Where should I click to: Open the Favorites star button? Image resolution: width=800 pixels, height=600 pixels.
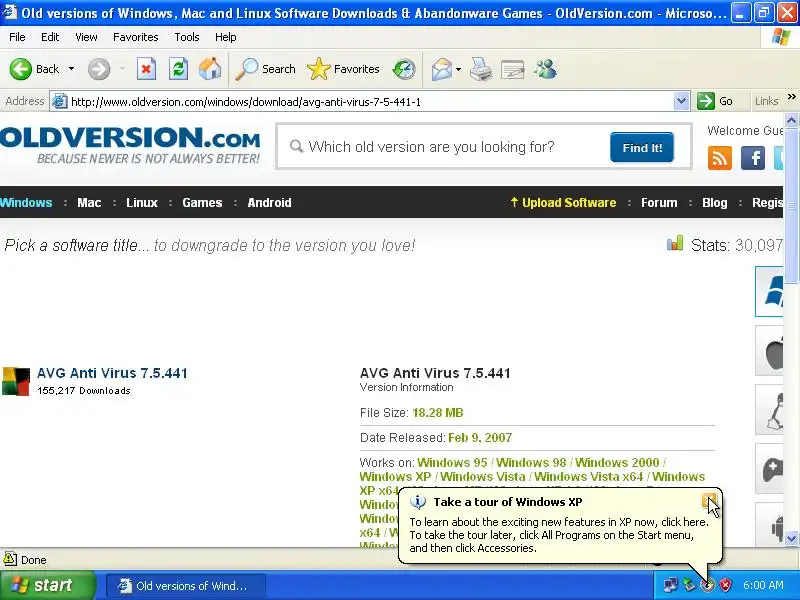(343, 69)
